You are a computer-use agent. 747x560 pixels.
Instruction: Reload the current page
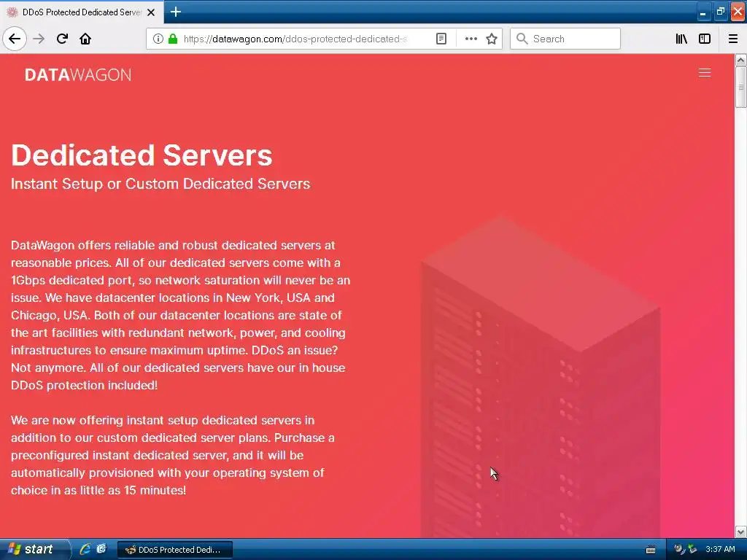(62, 39)
